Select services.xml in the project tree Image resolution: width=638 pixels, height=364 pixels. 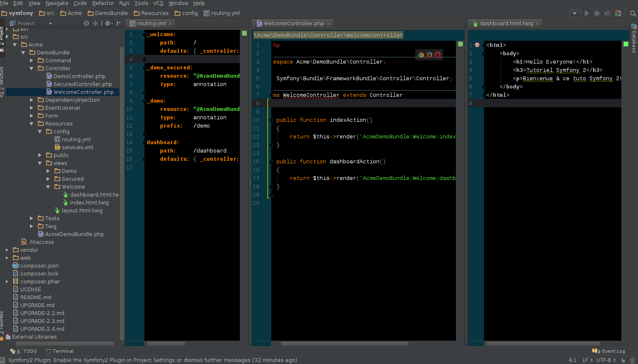click(x=77, y=148)
